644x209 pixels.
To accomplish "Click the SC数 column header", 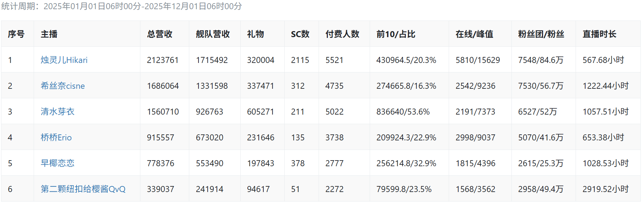I will (300, 34).
